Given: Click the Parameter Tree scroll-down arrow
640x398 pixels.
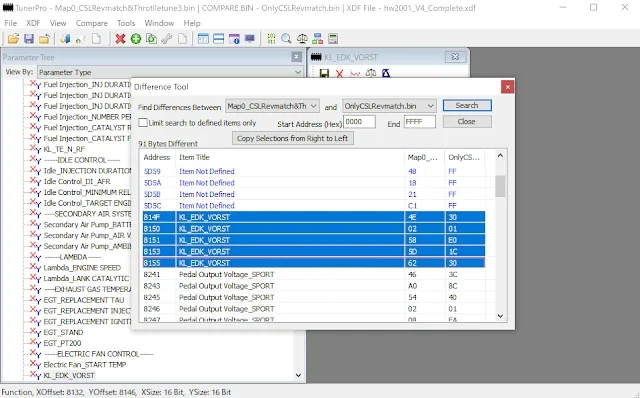Looking at the screenshot, I should [298, 375].
